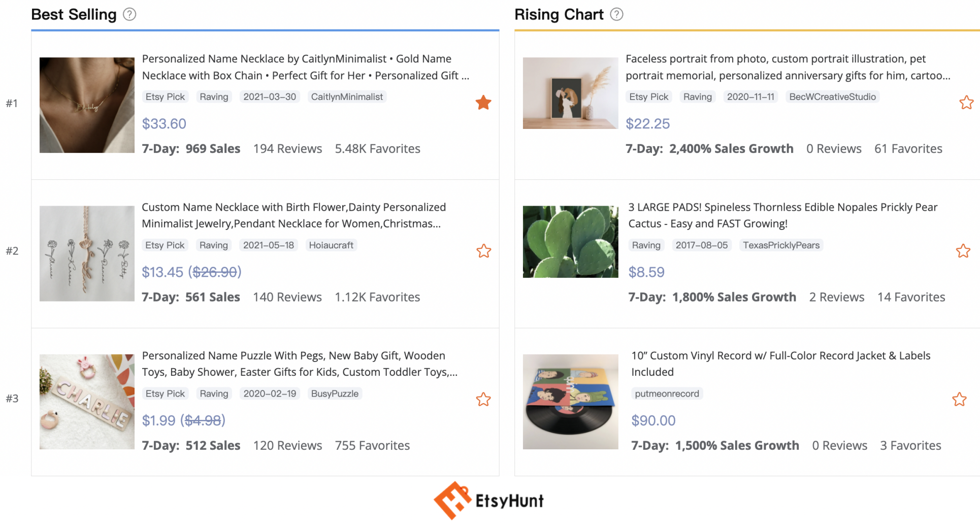Favorite the Birth Flower necklace listing
Screen dimensions: 980x525
pyautogui.click(x=483, y=251)
